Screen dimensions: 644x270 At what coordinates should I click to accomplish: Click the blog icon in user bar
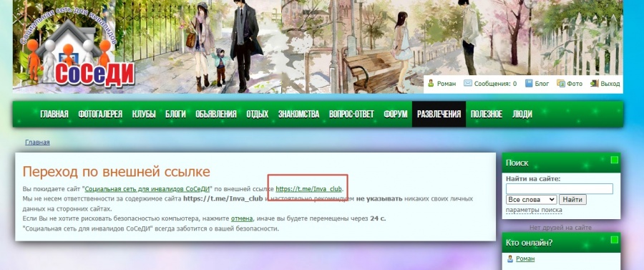tap(529, 83)
